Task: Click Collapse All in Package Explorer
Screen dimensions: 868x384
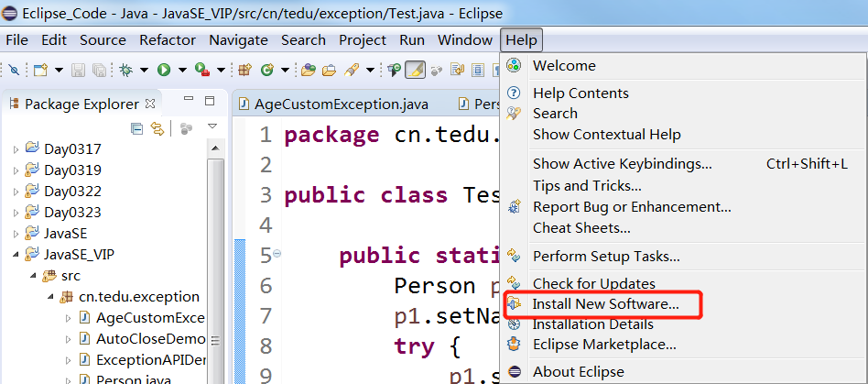Action: point(136,128)
